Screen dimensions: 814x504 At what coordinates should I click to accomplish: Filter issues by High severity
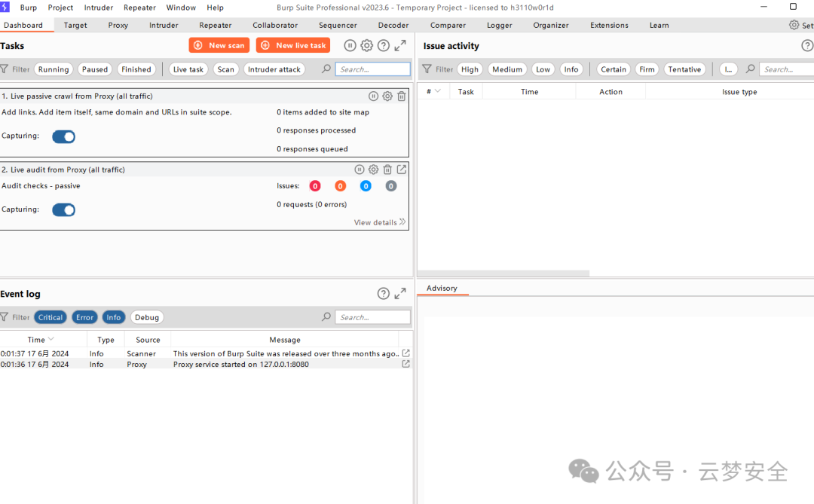point(470,69)
